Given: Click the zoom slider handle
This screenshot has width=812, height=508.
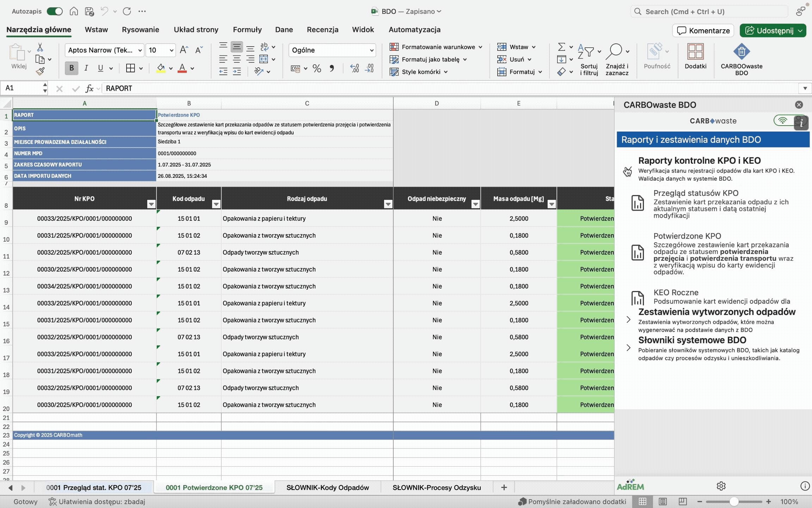Looking at the screenshot, I should [x=734, y=501].
